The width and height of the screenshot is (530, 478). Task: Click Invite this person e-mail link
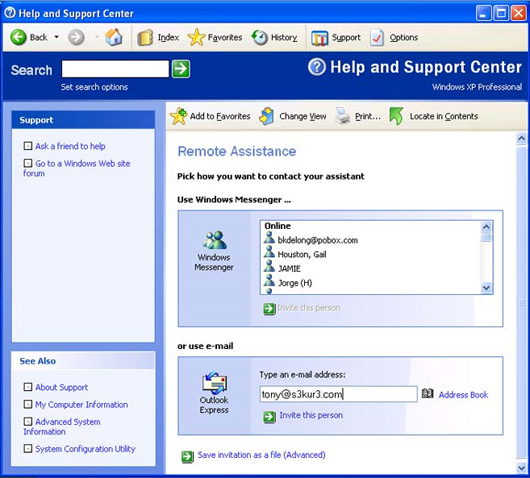(x=311, y=415)
